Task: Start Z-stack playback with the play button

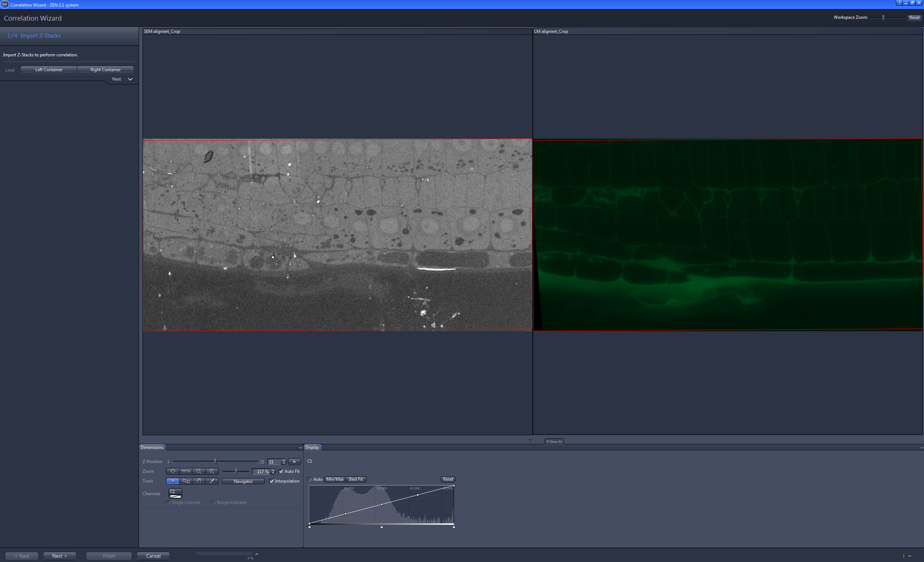Action: point(295,462)
